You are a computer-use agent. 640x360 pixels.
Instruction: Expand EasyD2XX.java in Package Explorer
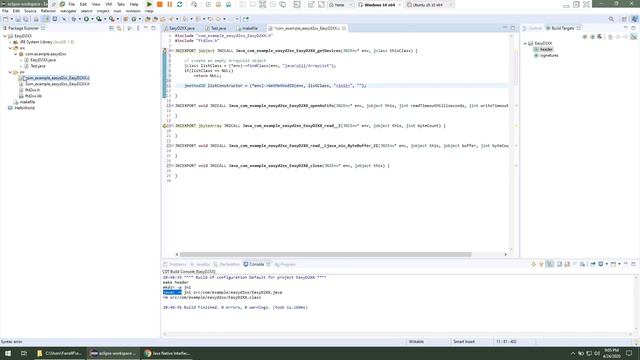21,60
